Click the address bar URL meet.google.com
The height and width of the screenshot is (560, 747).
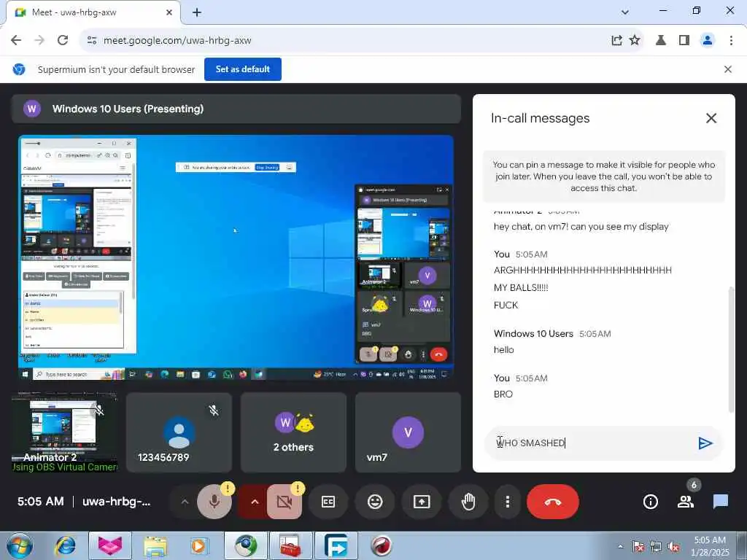click(177, 41)
